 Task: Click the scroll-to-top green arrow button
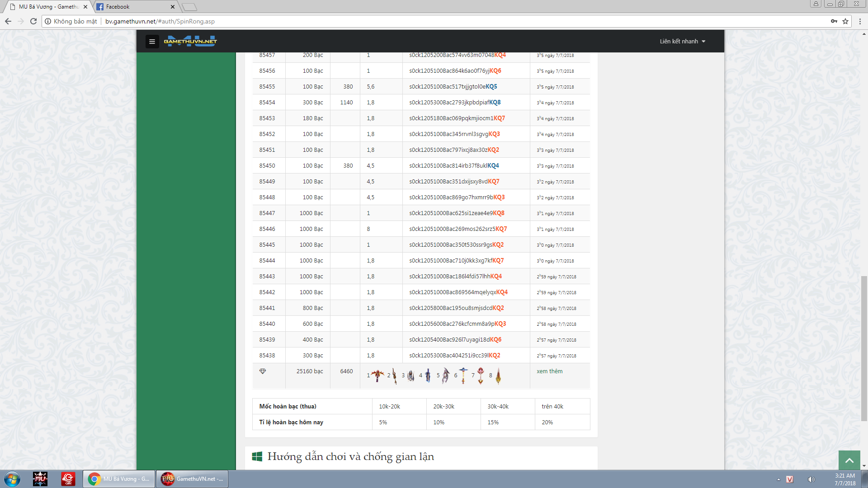coord(849,460)
